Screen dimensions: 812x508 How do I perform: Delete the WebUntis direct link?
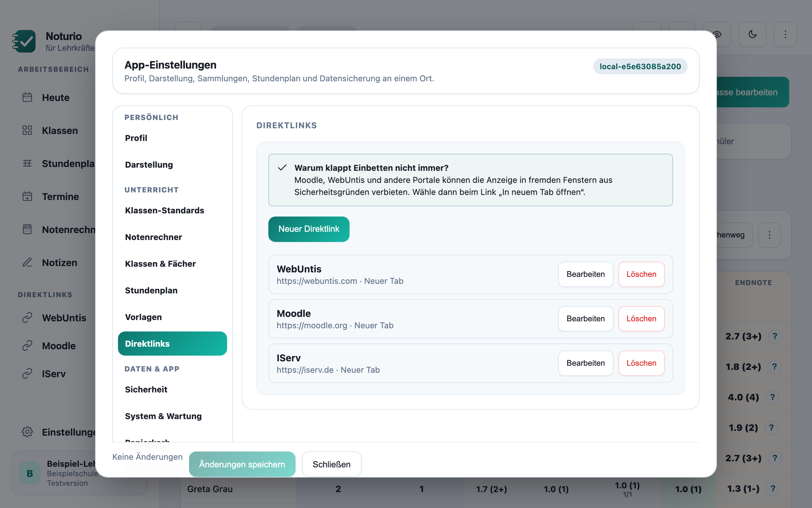pos(641,274)
